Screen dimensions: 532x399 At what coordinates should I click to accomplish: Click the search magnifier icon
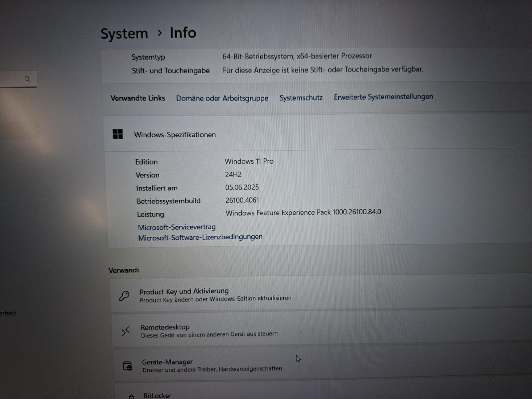point(27,79)
